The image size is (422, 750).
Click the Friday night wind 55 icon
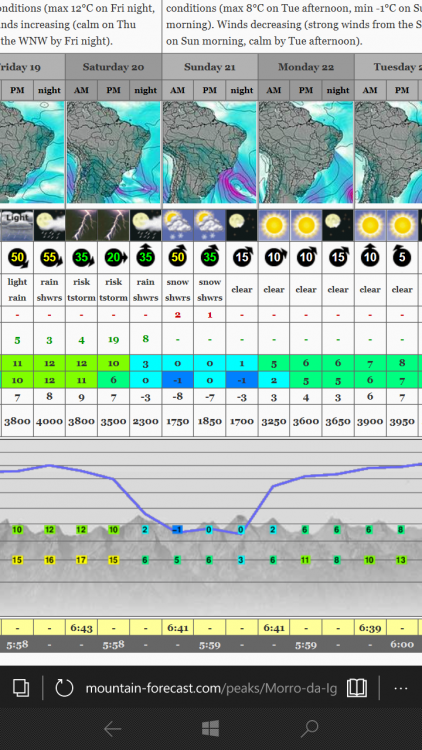point(50,258)
